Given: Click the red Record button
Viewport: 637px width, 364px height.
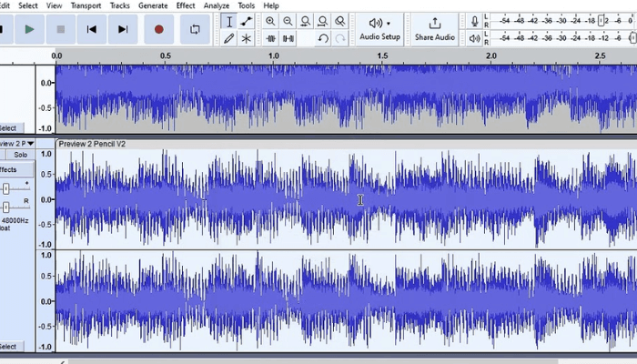Looking at the screenshot, I should (158, 29).
